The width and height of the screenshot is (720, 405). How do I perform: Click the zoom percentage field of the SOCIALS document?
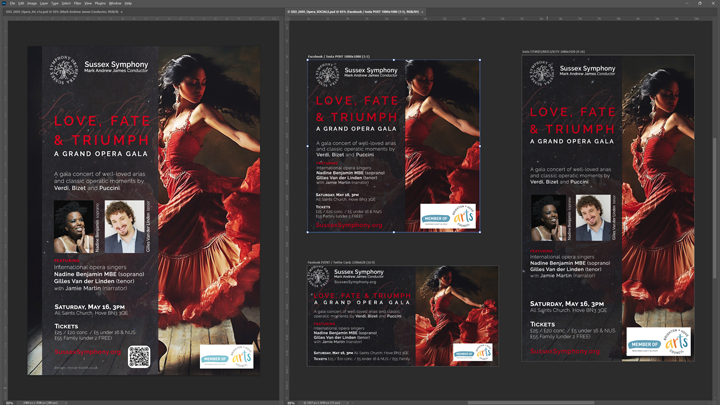coord(292,402)
